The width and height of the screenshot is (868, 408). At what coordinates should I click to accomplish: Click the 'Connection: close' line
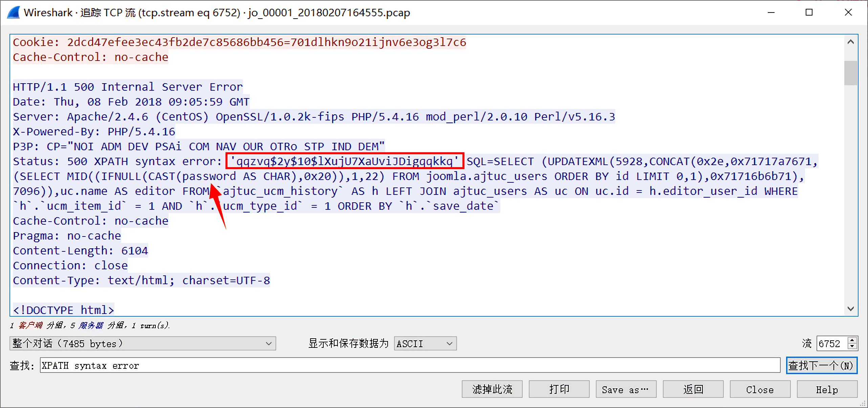[70, 266]
